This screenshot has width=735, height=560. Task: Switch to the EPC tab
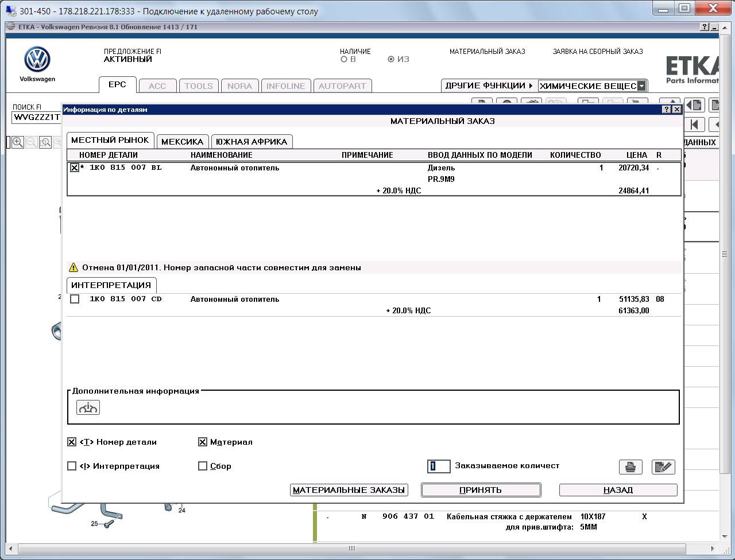tap(117, 84)
